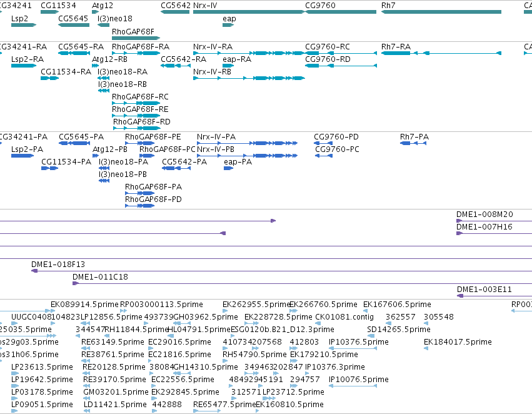Select the Atg12-RB transcript label
Screen dimensions: 532x414
click(x=109, y=59)
